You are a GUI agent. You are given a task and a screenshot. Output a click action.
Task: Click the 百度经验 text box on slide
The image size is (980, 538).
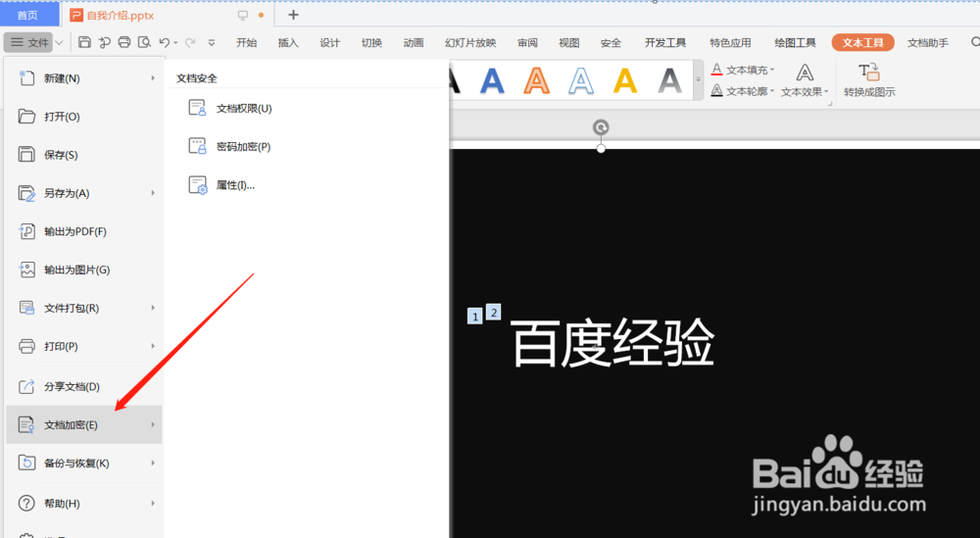pos(612,343)
